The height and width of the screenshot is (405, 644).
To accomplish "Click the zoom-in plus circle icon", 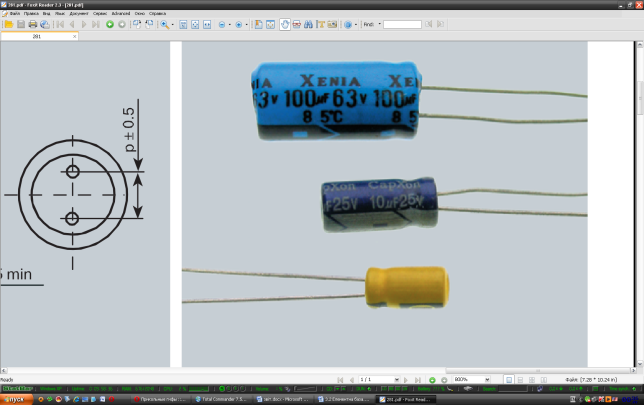I will click(x=239, y=25).
